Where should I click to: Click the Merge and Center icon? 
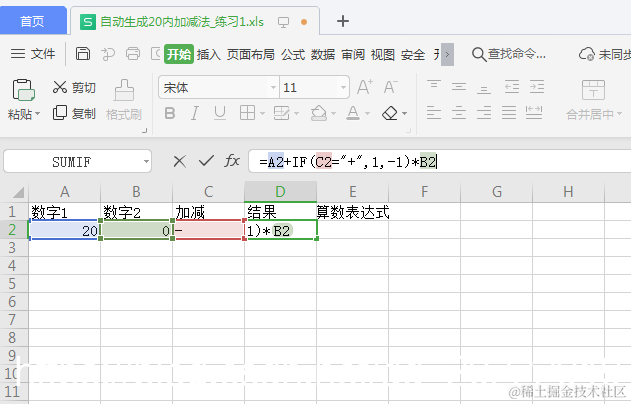point(593,89)
